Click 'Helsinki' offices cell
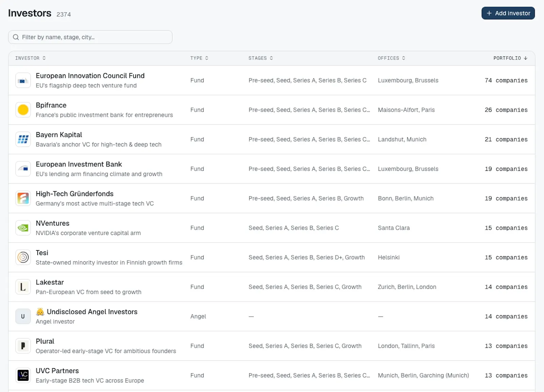The width and height of the screenshot is (544, 392). (x=389, y=257)
